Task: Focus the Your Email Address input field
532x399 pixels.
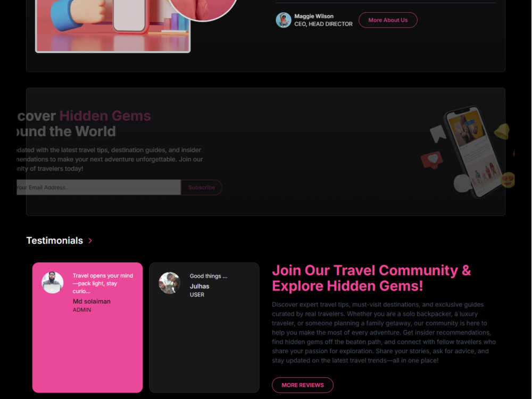Action: [98, 187]
